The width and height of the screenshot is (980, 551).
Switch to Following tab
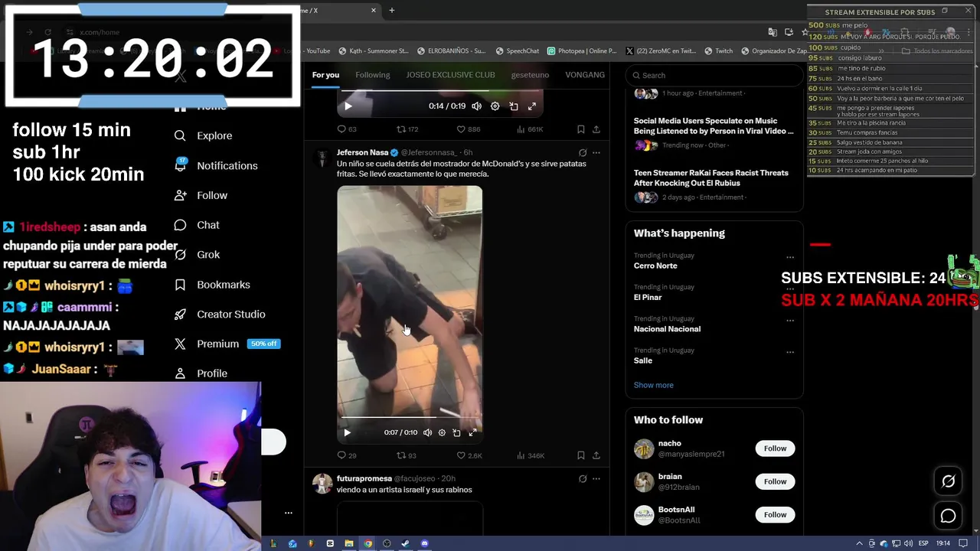(373, 75)
